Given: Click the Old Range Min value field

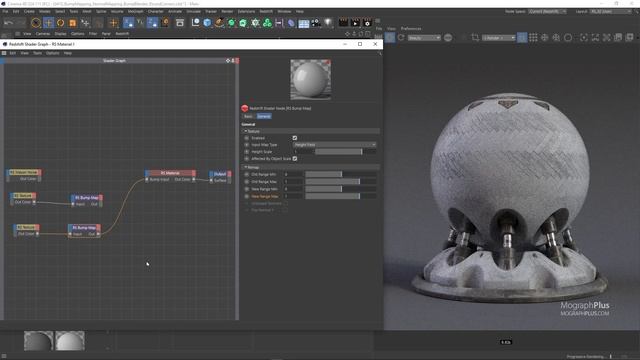Looking at the screenshot, I should pyautogui.click(x=293, y=174).
